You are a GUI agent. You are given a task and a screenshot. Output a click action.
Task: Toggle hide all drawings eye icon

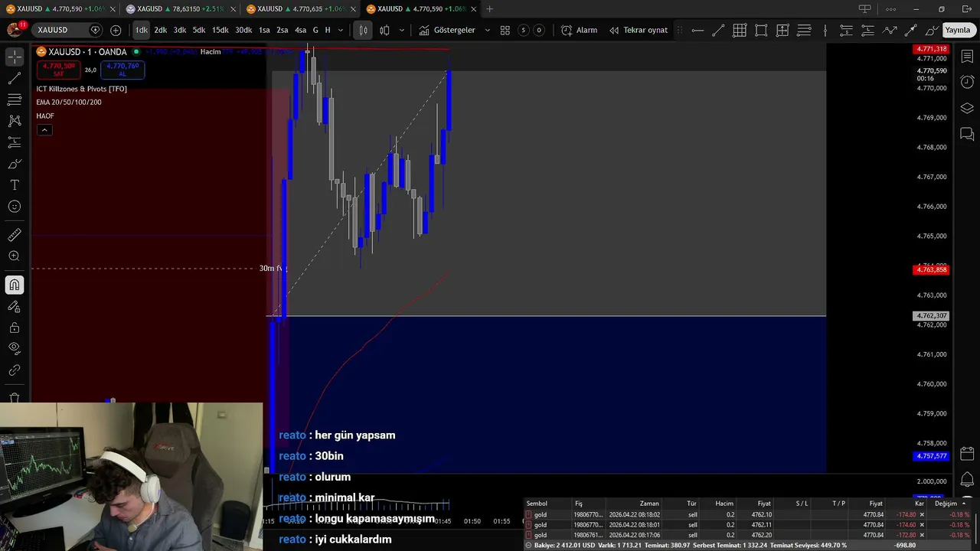(15, 349)
